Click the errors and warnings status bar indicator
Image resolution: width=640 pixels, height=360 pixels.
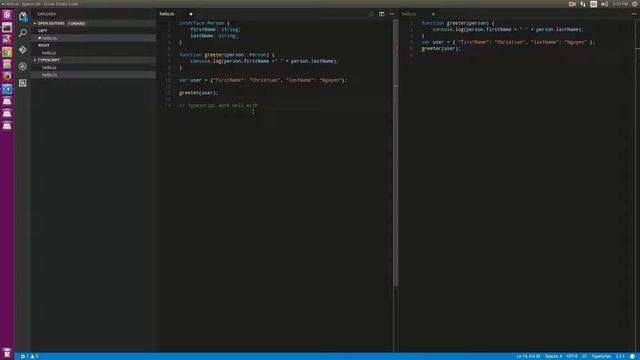tap(29, 356)
